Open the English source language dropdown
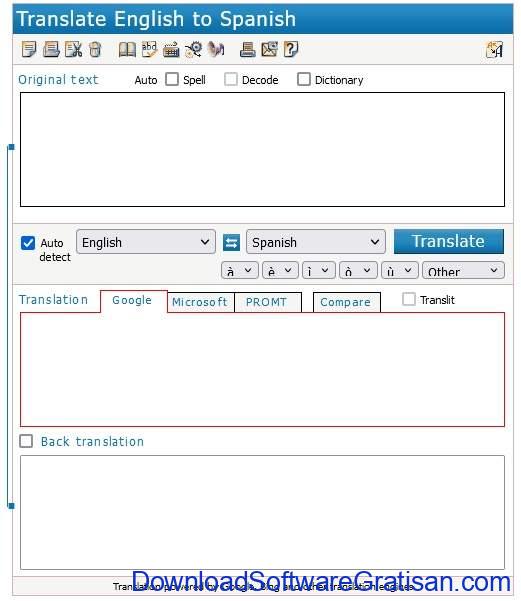 click(146, 242)
